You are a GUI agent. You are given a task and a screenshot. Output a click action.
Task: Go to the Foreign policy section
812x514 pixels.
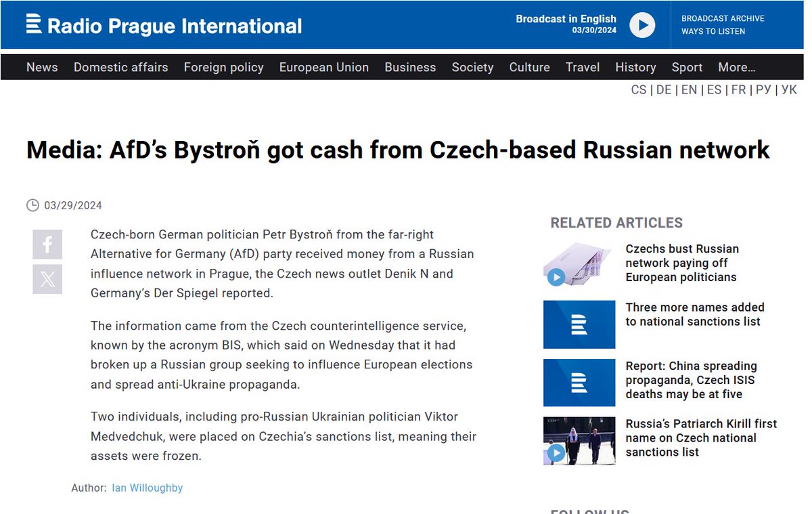223,67
